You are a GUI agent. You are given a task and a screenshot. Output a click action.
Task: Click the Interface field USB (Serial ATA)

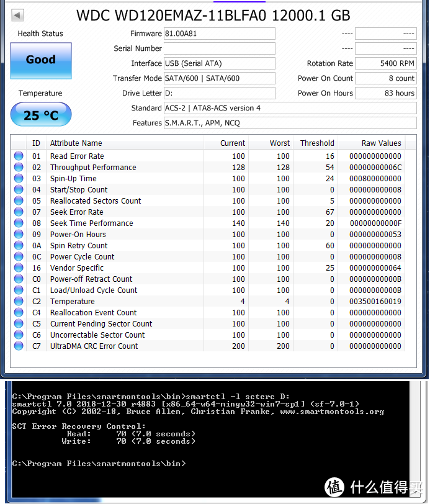point(220,63)
